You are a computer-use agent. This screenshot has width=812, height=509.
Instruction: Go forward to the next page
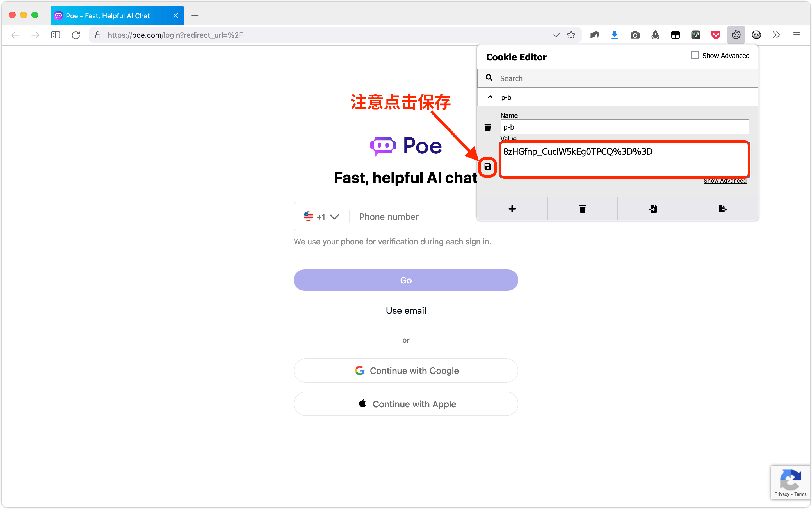(x=35, y=35)
